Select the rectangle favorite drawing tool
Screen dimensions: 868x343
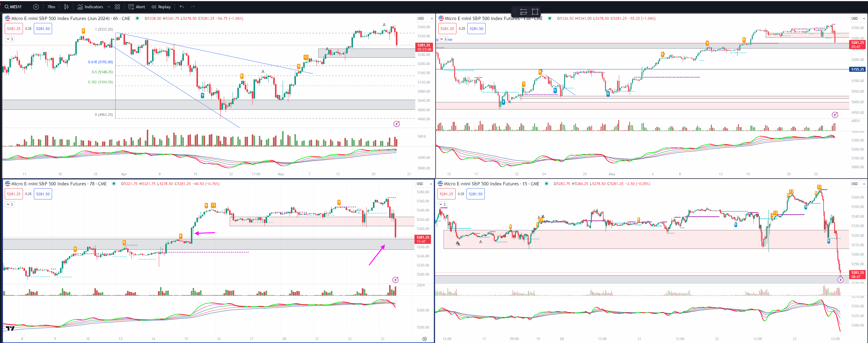535,12
